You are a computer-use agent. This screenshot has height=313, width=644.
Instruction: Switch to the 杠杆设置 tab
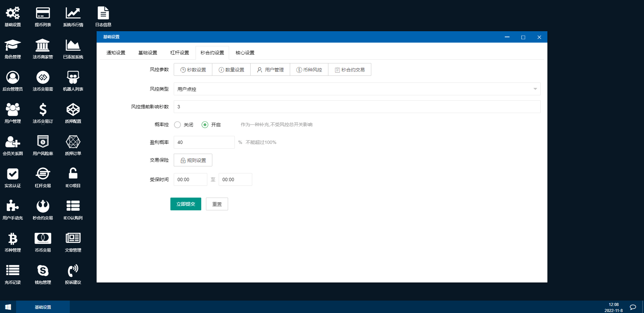[179, 53]
